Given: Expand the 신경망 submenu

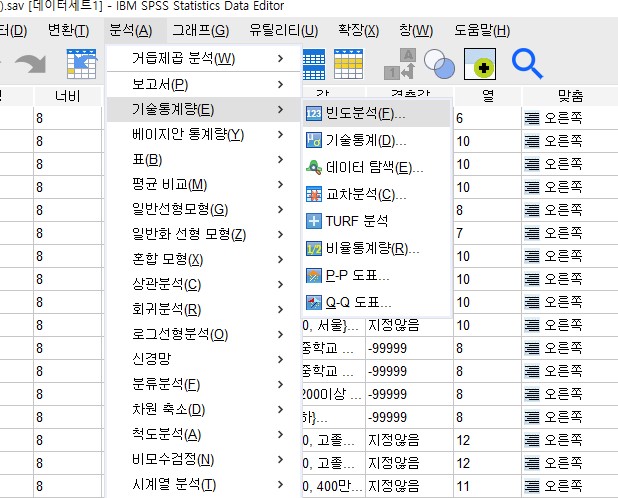Looking at the screenshot, I should coord(204,360).
